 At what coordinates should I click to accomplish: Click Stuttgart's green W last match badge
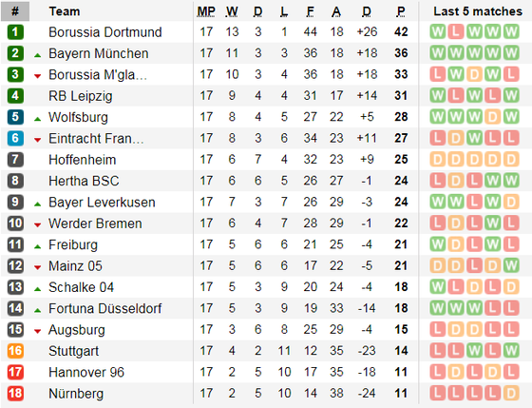pos(511,351)
